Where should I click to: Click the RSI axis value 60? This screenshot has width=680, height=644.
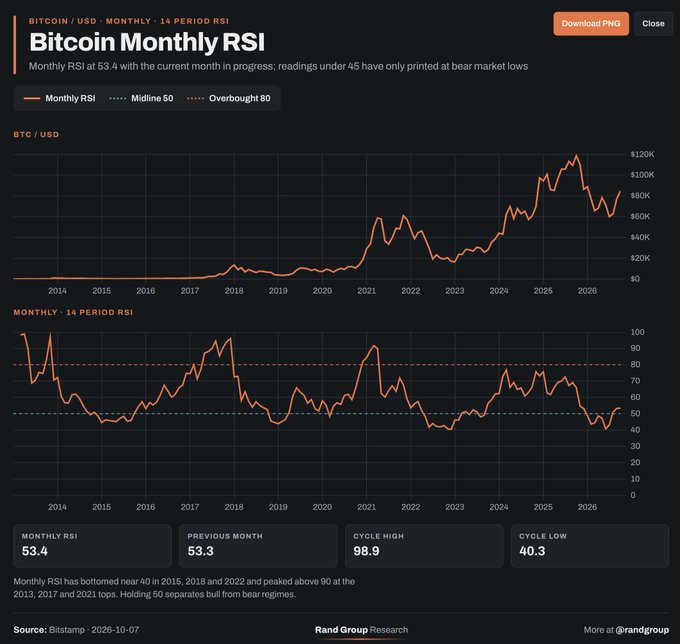[635, 397]
